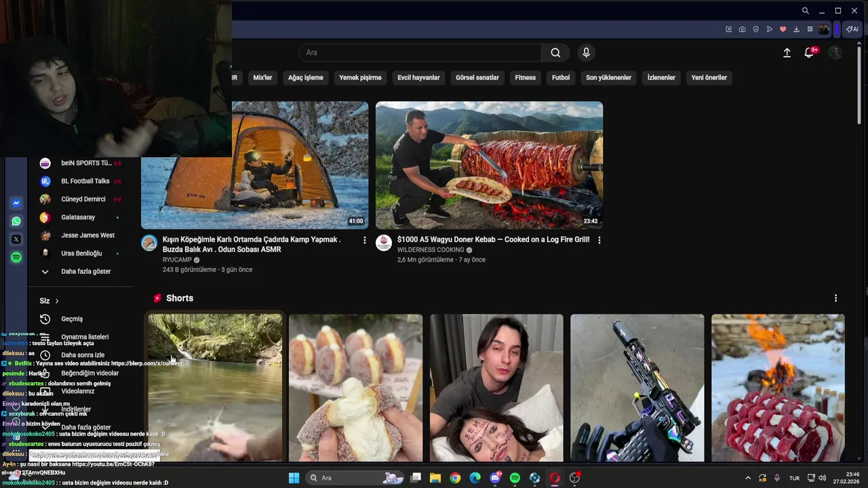The height and width of the screenshot is (488, 868).
Task: Select the Mix'ler filter chip
Action: [x=262, y=78]
